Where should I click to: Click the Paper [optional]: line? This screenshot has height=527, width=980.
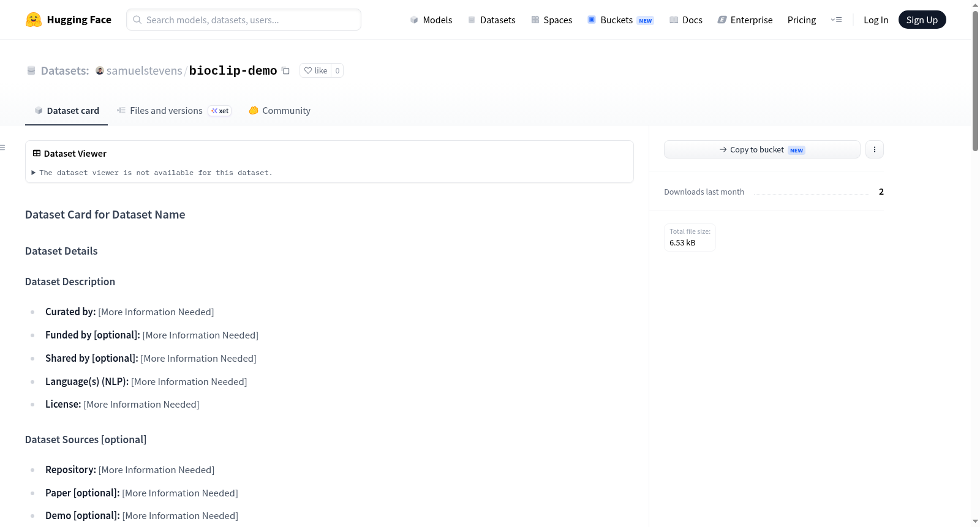(x=141, y=493)
